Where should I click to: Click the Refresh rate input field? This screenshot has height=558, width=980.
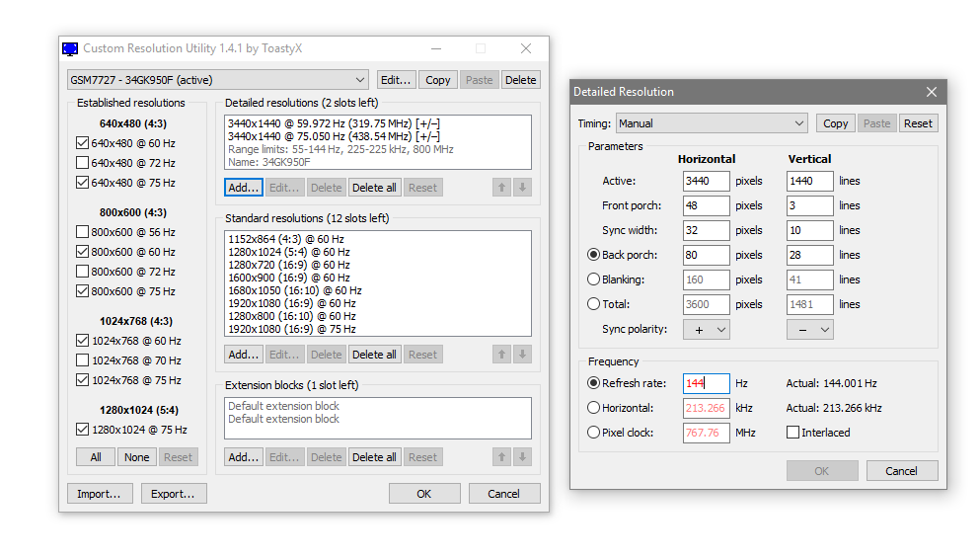pos(706,383)
